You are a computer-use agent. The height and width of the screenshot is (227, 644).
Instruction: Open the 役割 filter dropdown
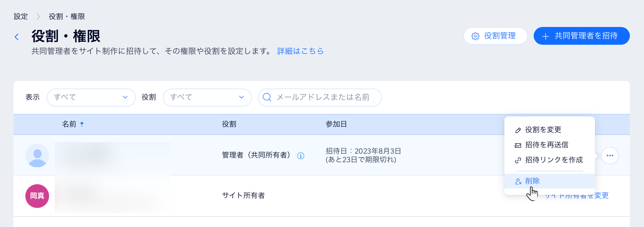click(x=207, y=97)
